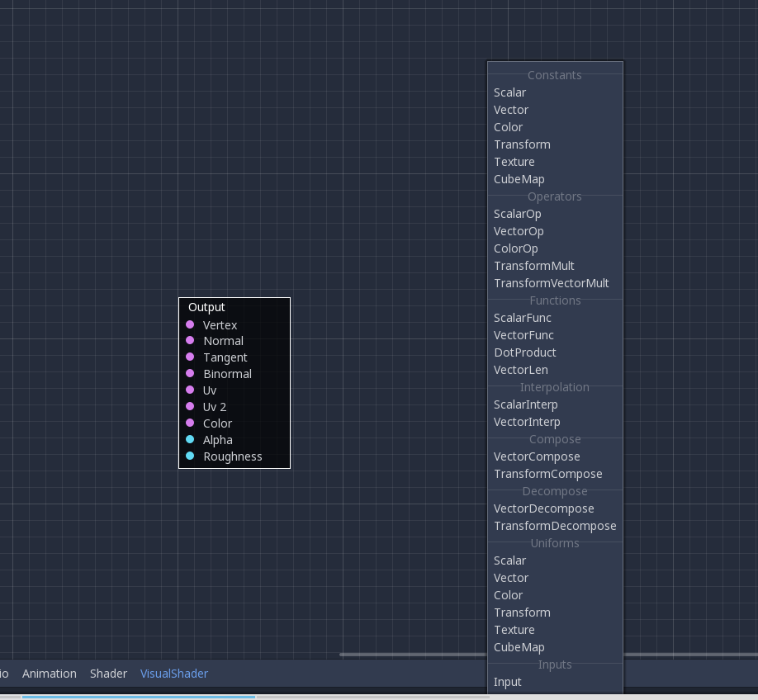
Task: Add a Scalar constant node
Action: pyautogui.click(x=509, y=92)
